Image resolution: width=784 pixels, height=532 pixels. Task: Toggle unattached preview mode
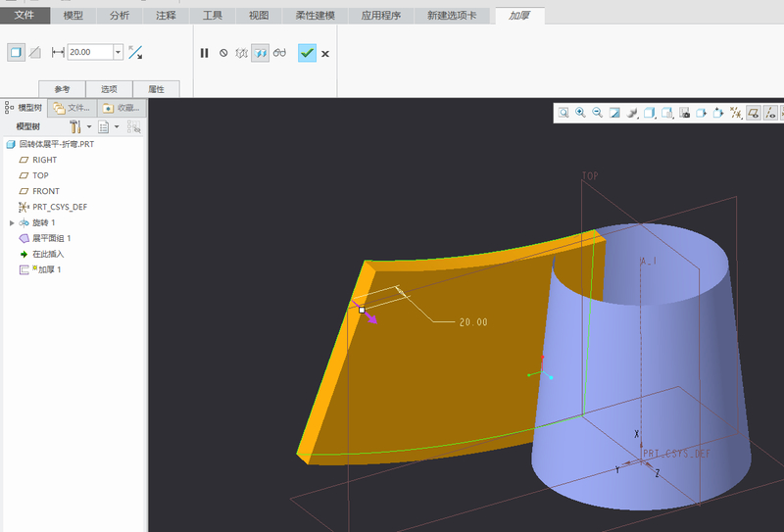click(241, 53)
